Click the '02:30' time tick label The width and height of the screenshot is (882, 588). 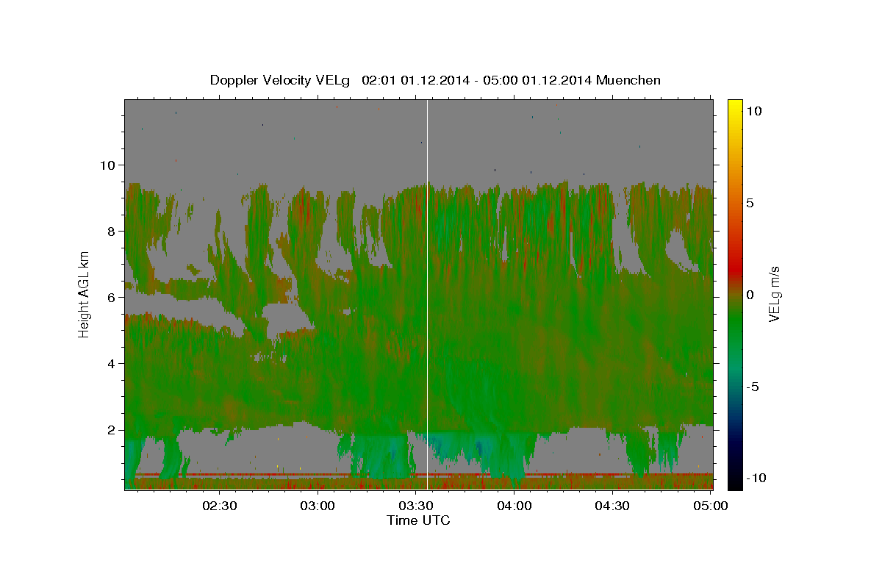coord(220,506)
